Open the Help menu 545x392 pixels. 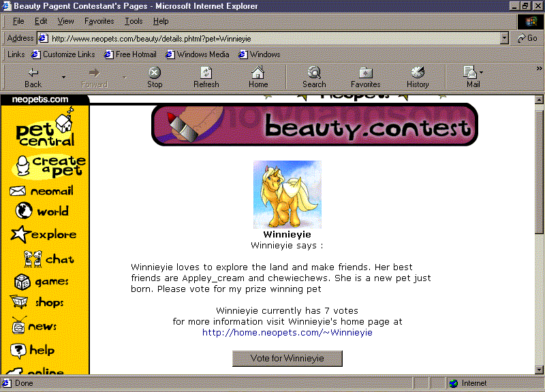coord(161,21)
